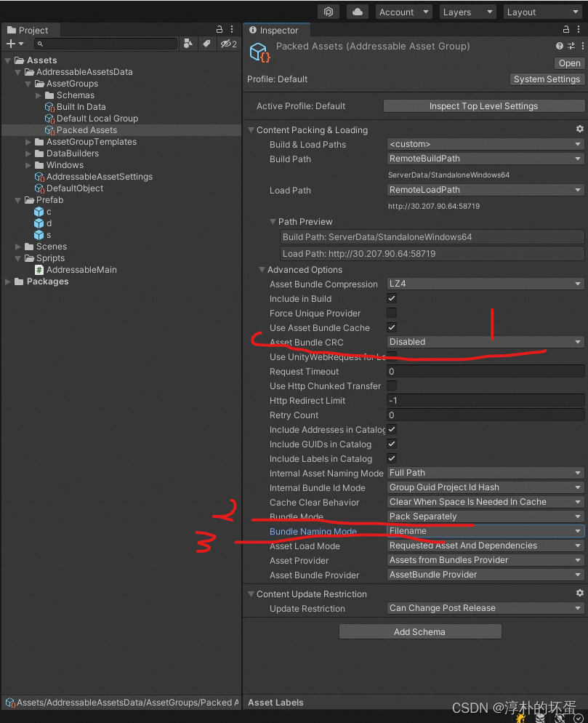588x723 pixels.
Task: Toggle Include in Build checkbox
Action: [x=392, y=298]
